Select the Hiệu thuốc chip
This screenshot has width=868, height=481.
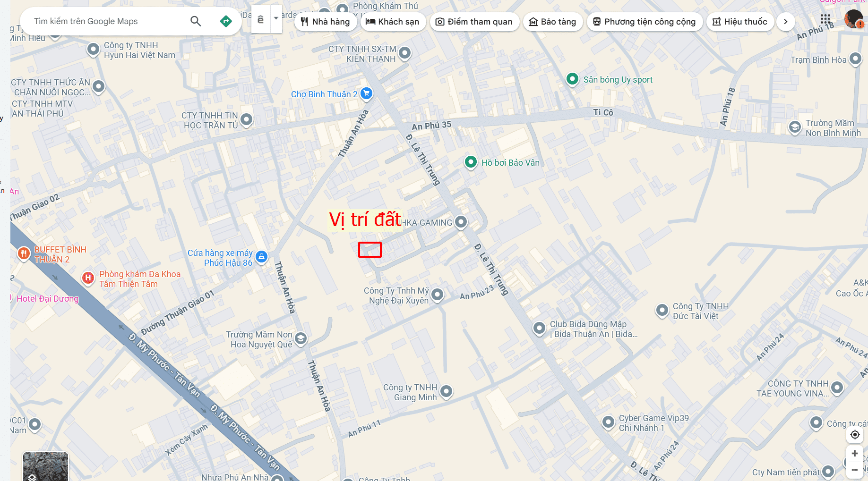(740, 22)
